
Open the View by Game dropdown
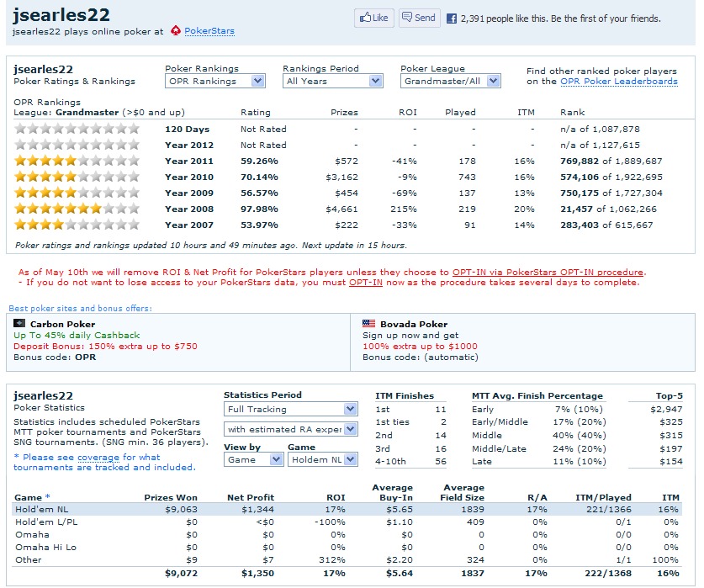tap(253, 459)
